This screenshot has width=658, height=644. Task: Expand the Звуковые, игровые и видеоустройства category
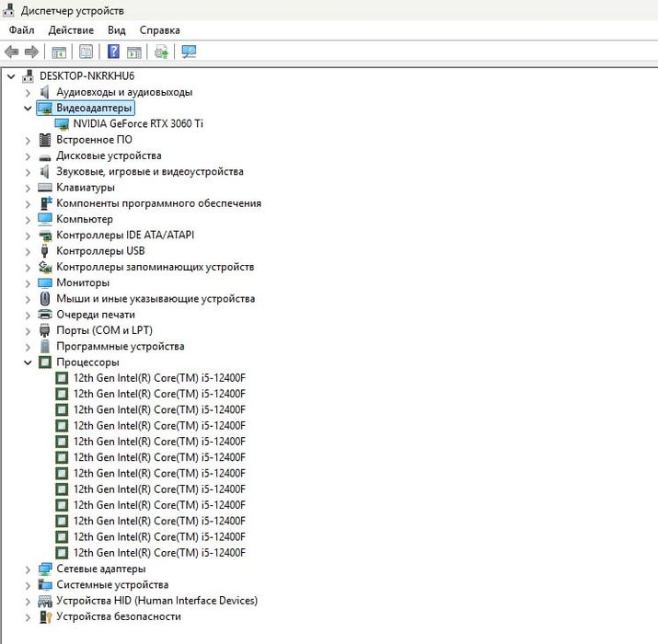[x=28, y=172]
